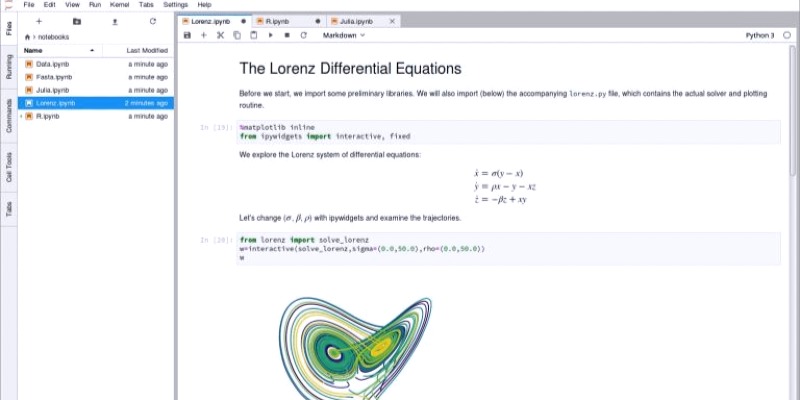800x400 pixels.
Task: Interrupt the kernel with the stop icon
Action: click(x=287, y=35)
